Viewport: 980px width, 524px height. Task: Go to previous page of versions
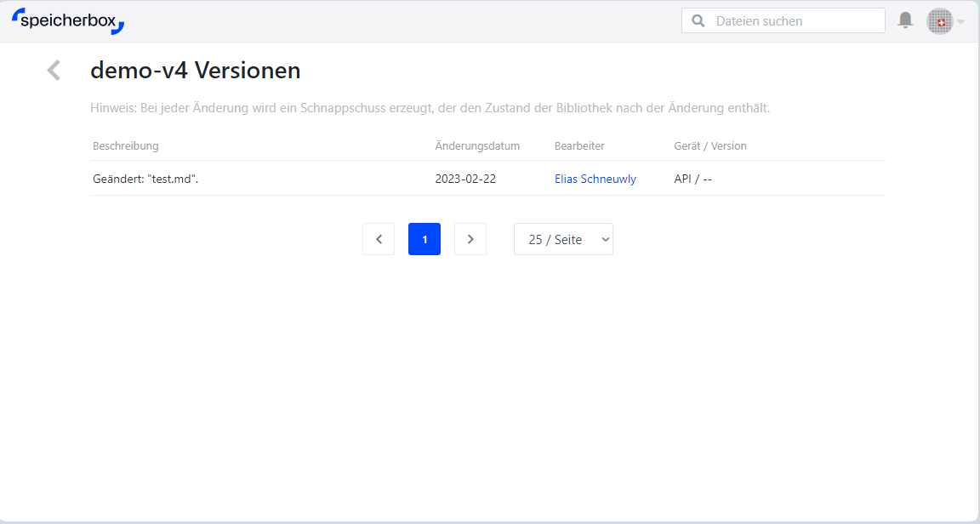379,240
